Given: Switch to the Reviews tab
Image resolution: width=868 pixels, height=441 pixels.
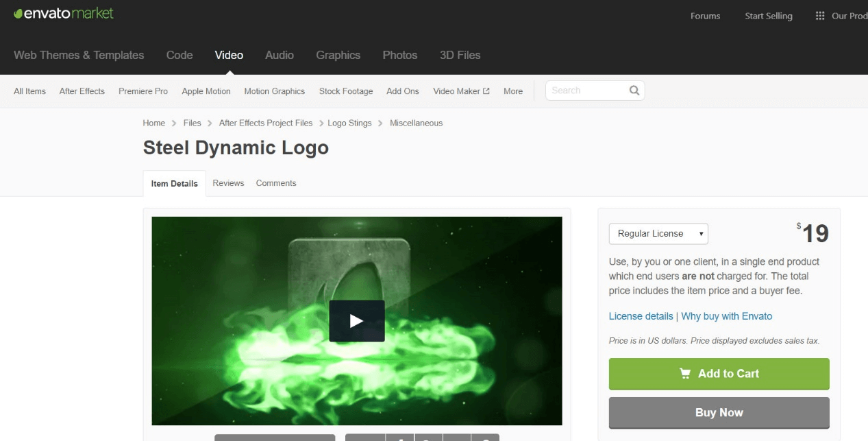Looking at the screenshot, I should (x=228, y=183).
